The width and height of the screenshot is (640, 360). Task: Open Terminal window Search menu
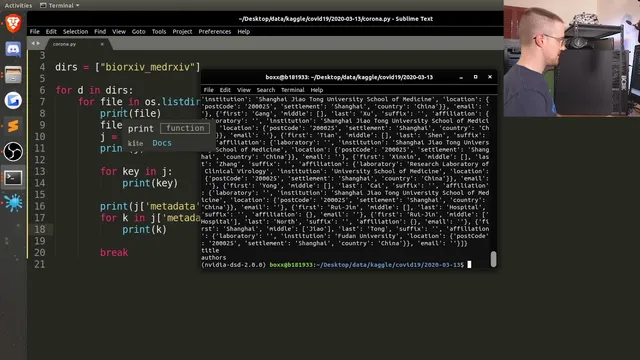(266, 90)
